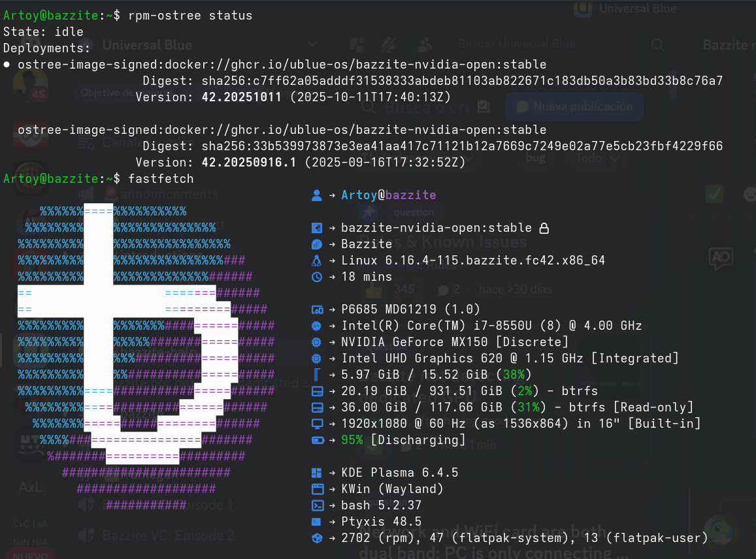The height and width of the screenshot is (559, 756).
Task: Click the 'rpm-ostree status' command text
Action: pos(190,16)
